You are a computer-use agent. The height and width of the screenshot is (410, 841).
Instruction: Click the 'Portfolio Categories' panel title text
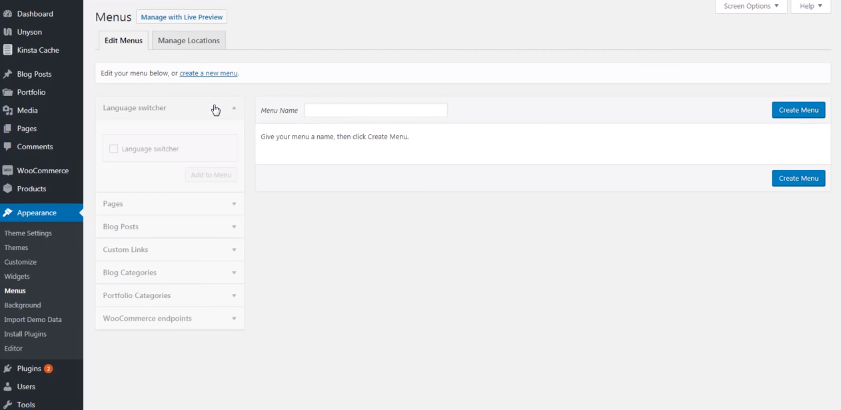[137, 296]
